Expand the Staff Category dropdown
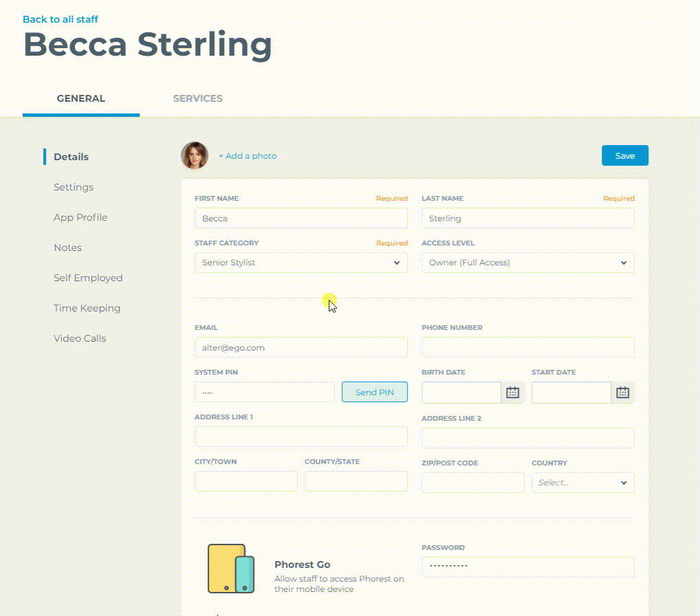Screen dimensions: 700x616 (300, 263)
